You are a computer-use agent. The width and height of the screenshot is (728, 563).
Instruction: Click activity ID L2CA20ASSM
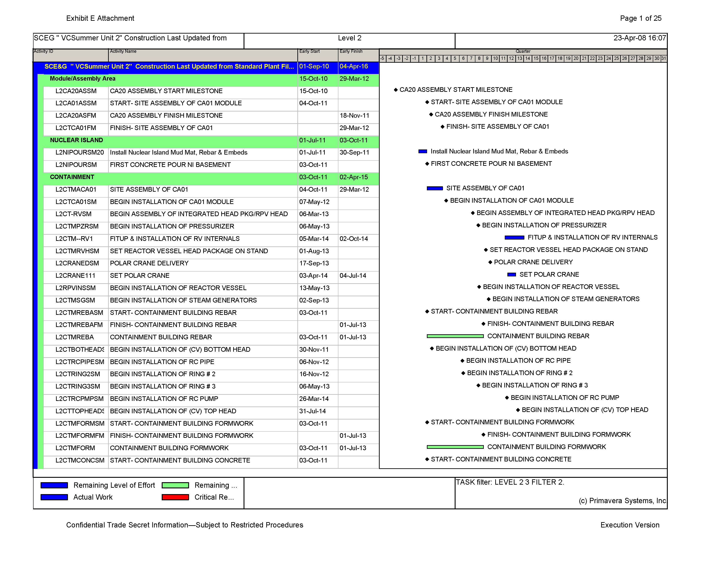tap(76, 91)
